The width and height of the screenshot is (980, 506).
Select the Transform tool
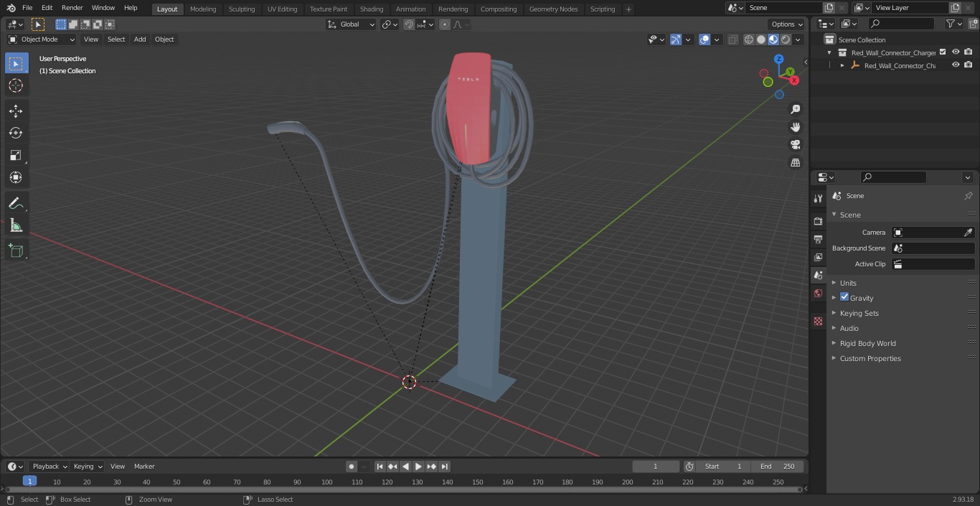16,177
